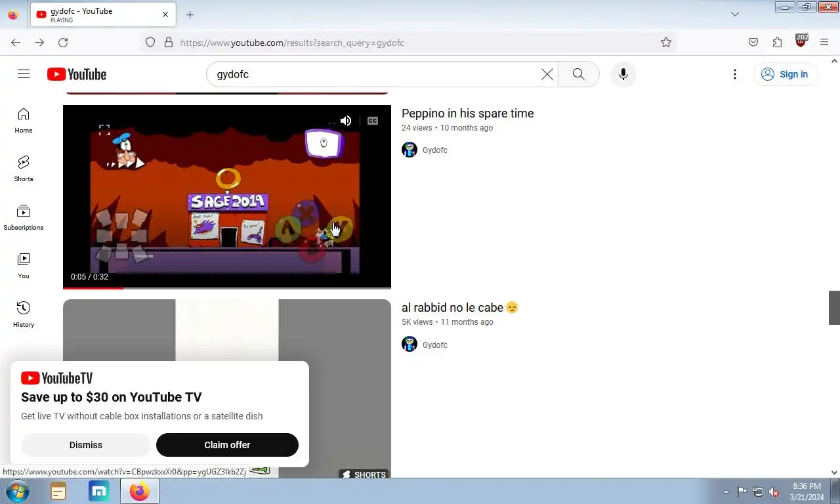Visit Gydofc channel name under rabbid video
This screenshot has width=840, height=504.
[x=435, y=345]
